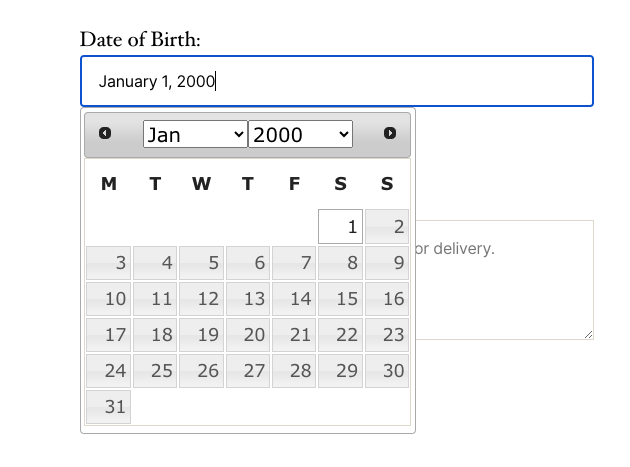Pick day 22 in the datepicker

(x=340, y=335)
